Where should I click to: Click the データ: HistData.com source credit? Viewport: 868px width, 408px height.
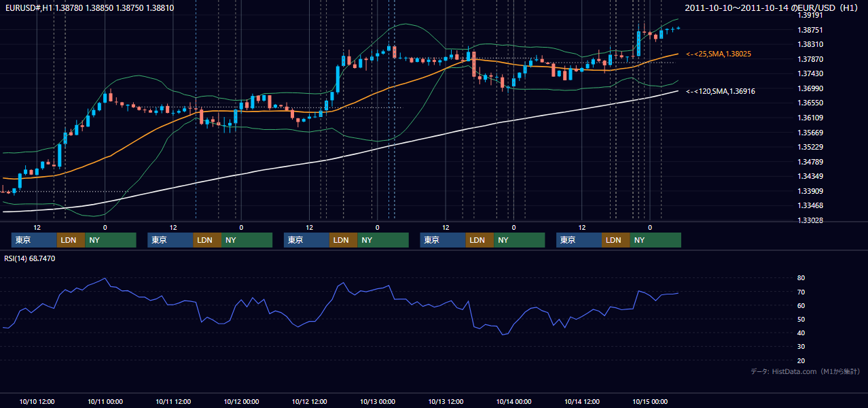point(806,371)
